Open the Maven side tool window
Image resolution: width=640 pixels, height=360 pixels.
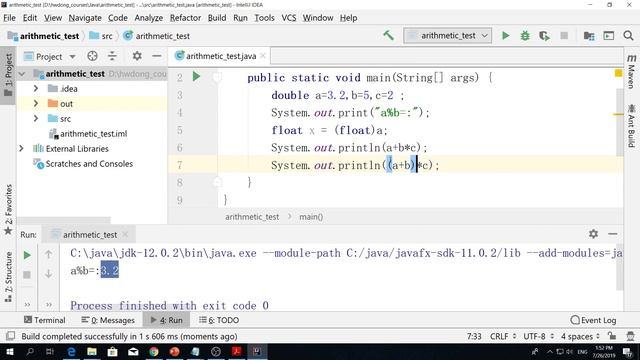click(x=631, y=71)
